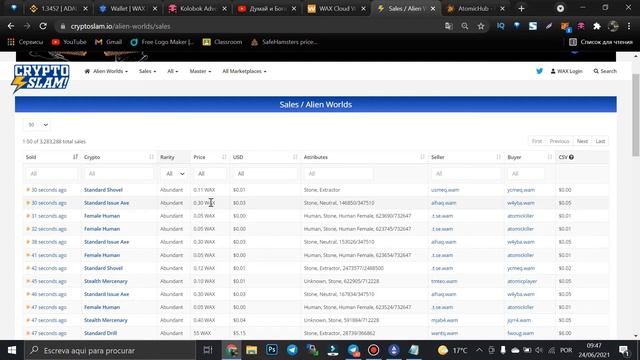Viewport: 640px width, 360px height.
Task: Open the Windows notification center icon
Action: coord(623,350)
